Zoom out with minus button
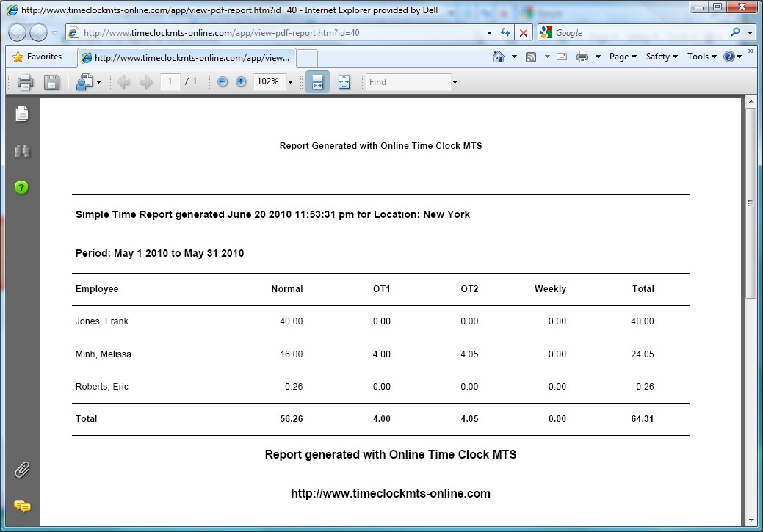The height and width of the screenshot is (532, 763). (x=223, y=81)
